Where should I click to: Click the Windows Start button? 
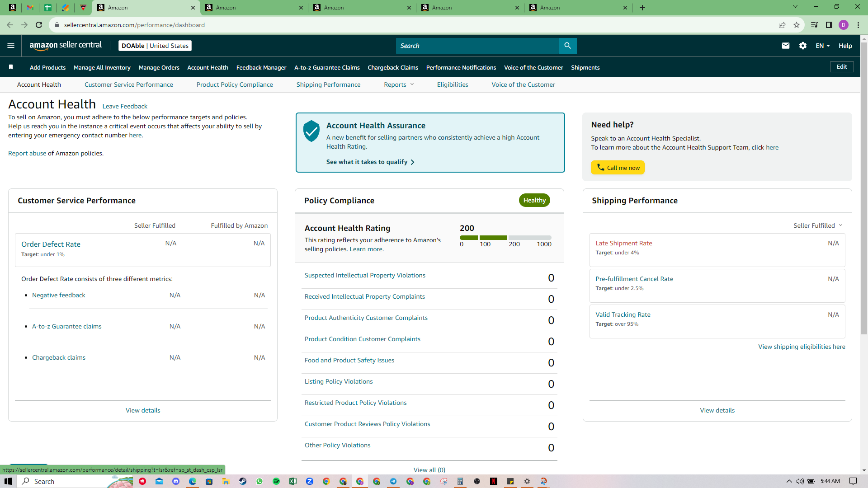click(8, 481)
